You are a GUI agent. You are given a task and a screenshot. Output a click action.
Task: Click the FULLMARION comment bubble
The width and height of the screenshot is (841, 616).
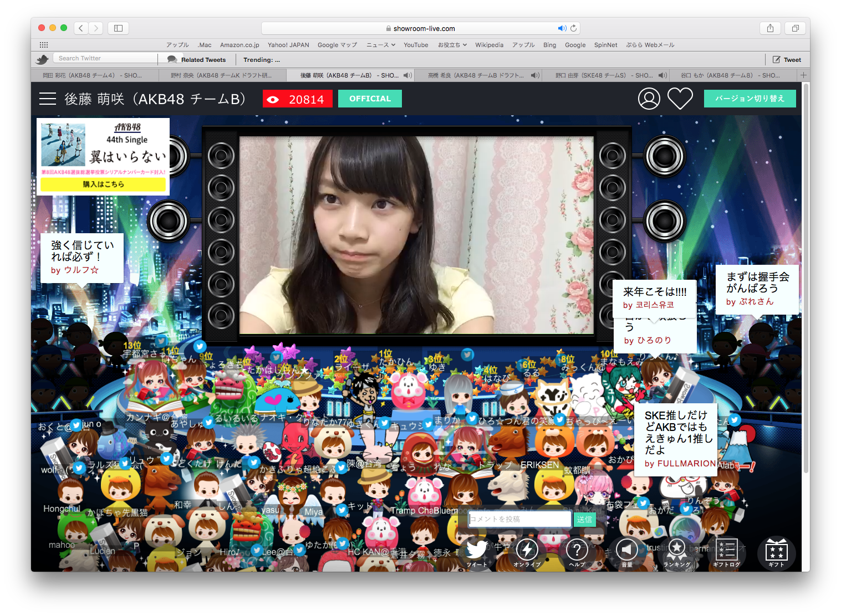tap(676, 440)
